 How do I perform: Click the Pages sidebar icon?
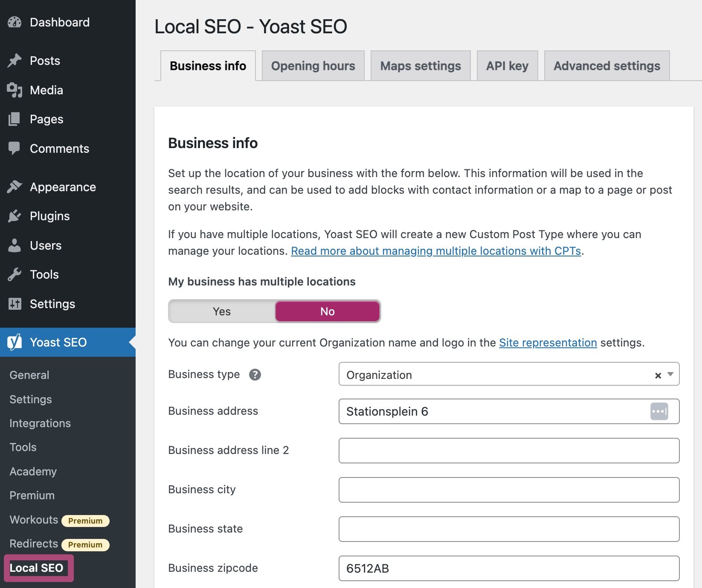(15, 119)
